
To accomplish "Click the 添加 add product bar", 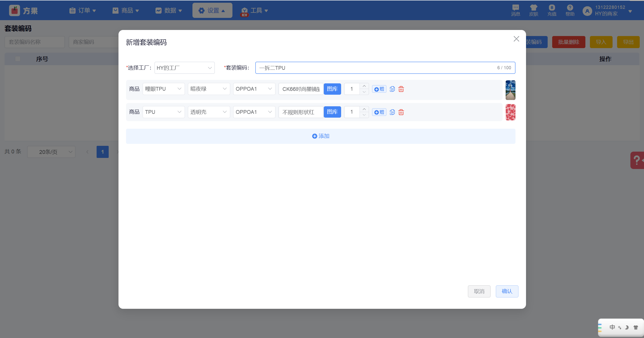I will (x=320, y=136).
